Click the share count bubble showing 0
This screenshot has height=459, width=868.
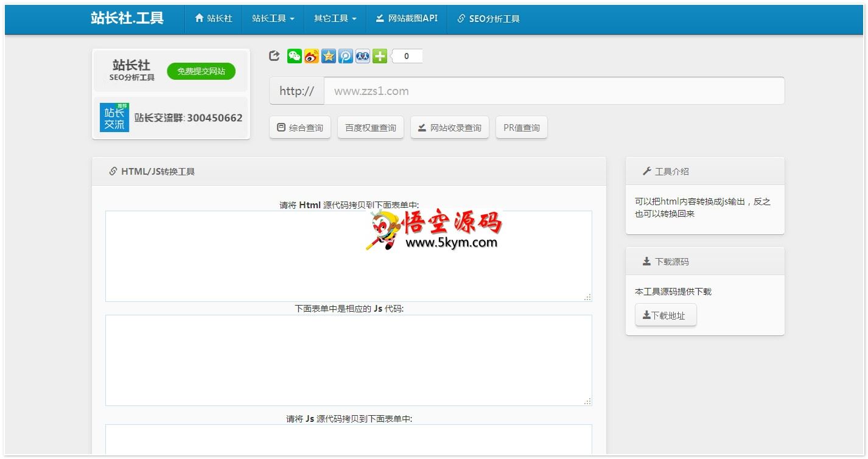point(406,56)
